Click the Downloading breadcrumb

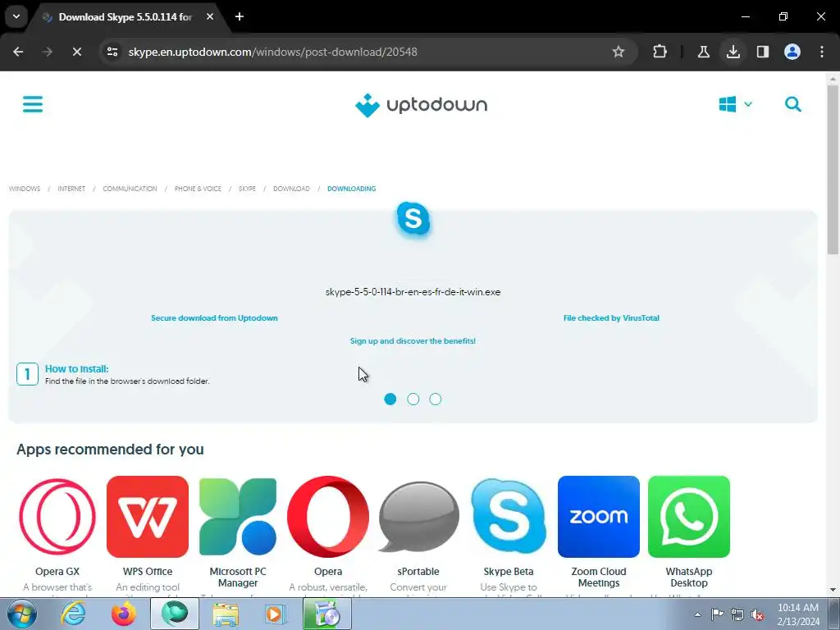pos(351,189)
